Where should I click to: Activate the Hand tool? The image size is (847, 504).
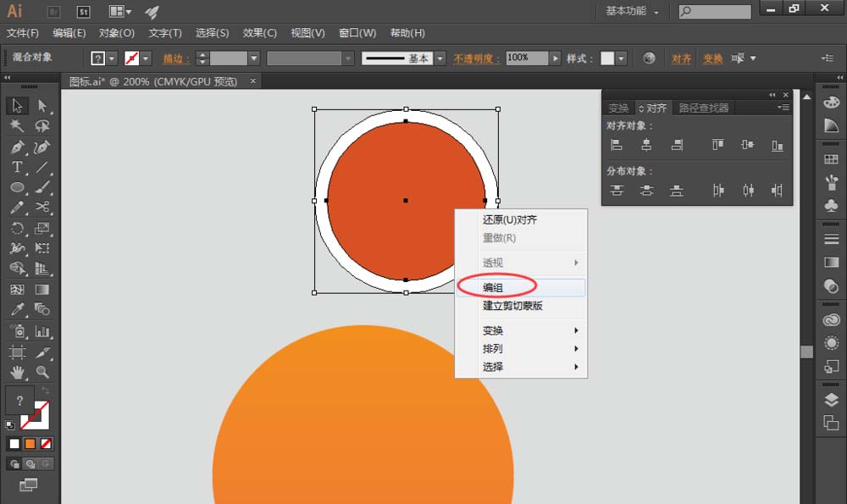[17, 372]
